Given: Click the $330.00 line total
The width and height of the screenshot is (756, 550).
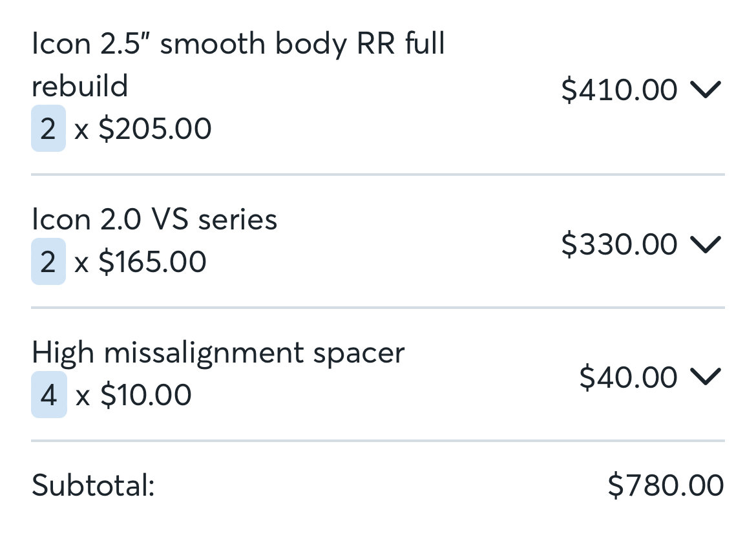Looking at the screenshot, I should click(x=619, y=244).
